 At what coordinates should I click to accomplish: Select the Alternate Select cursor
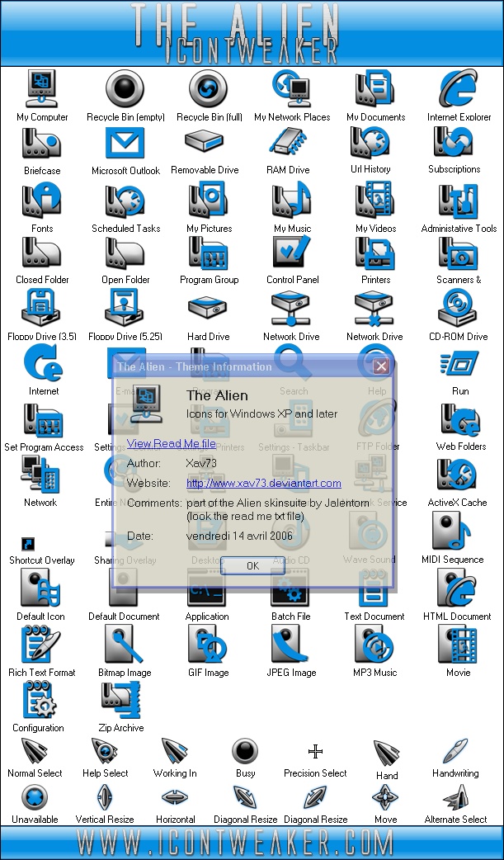pos(455,797)
